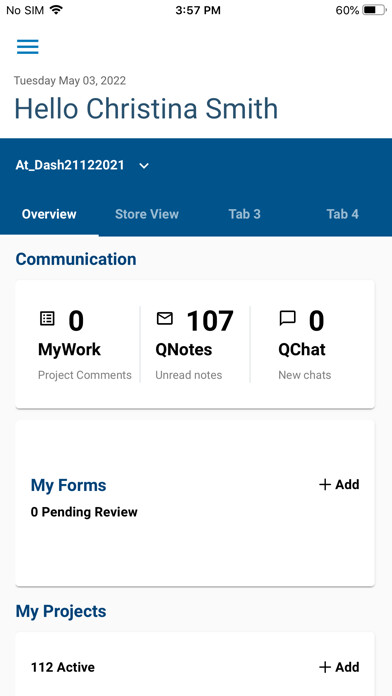The width and height of the screenshot is (392, 696).
Task: Open QChat new chats
Action: [305, 344]
